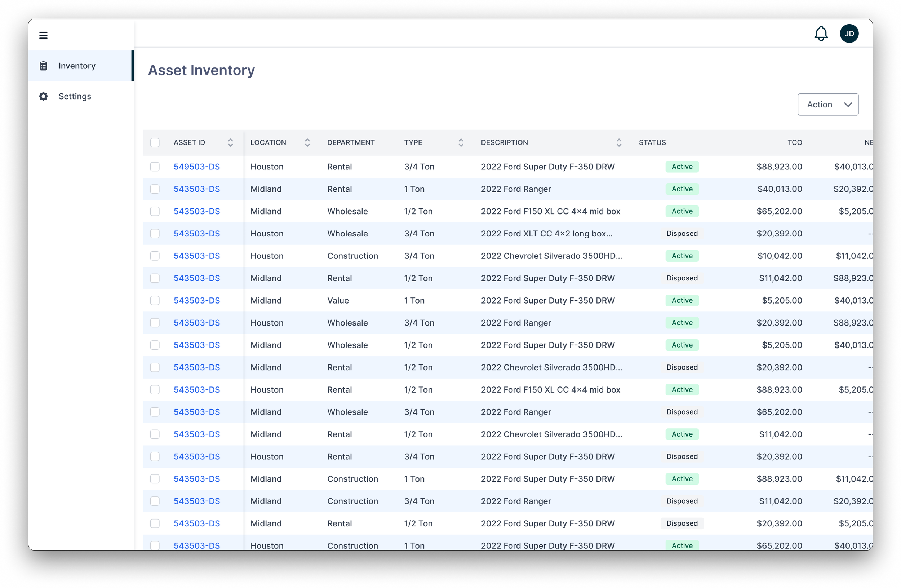
Task: Select the 2022 Ford XLT row checkbox
Action: (x=155, y=234)
